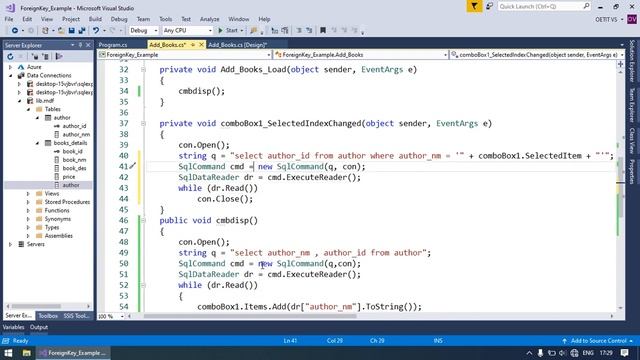The image size is (640, 360).
Task: Click the Save All toolbar icon
Action: coord(82,31)
